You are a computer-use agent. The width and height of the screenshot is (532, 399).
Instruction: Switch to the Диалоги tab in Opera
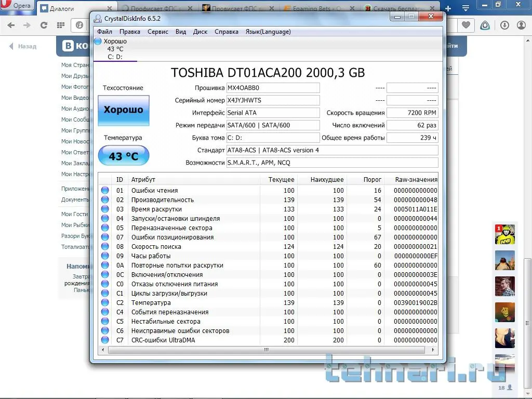(x=76, y=8)
